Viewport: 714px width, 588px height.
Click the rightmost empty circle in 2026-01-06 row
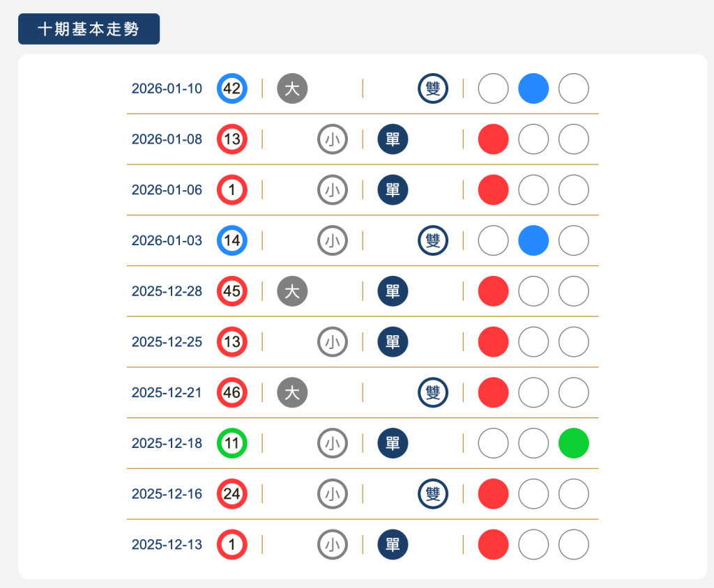(x=574, y=189)
